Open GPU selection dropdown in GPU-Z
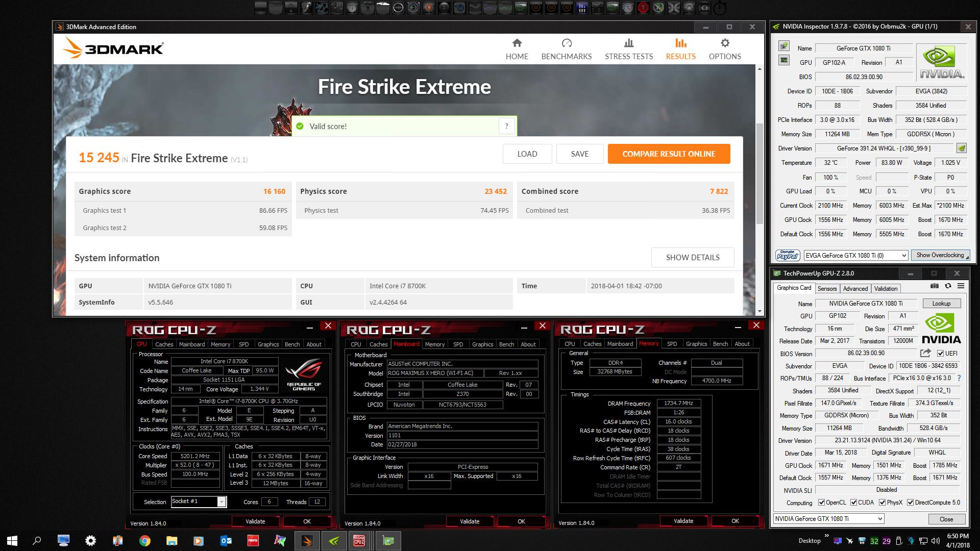Image resolution: width=980 pixels, height=551 pixels. pyautogui.click(x=828, y=519)
